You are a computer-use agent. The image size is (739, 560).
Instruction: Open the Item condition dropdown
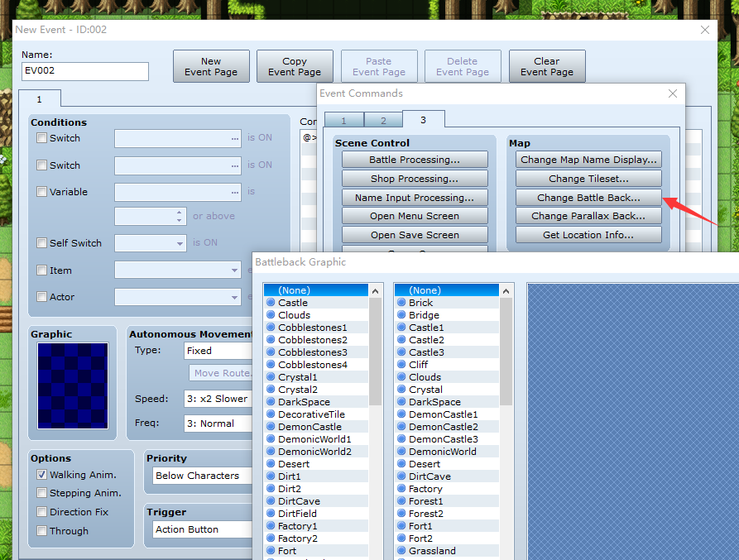(178, 270)
